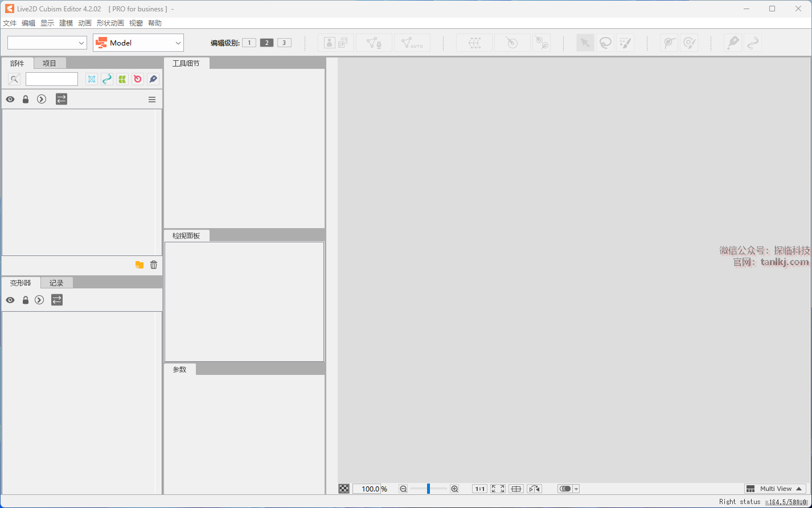Image resolution: width=812 pixels, height=508 pixels.
Task: Select the 变形器 tab
Action: coord(20,283)
